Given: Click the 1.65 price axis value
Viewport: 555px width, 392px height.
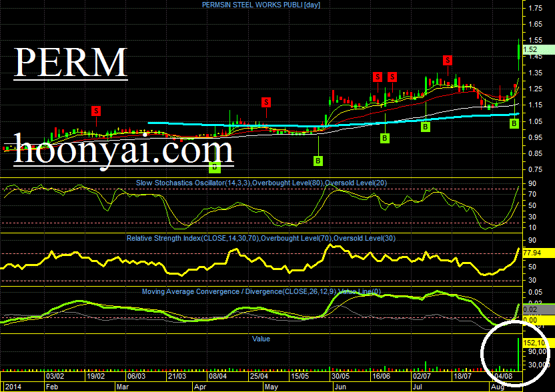Looking at the screenshot, I should click(x=535, y=25).
